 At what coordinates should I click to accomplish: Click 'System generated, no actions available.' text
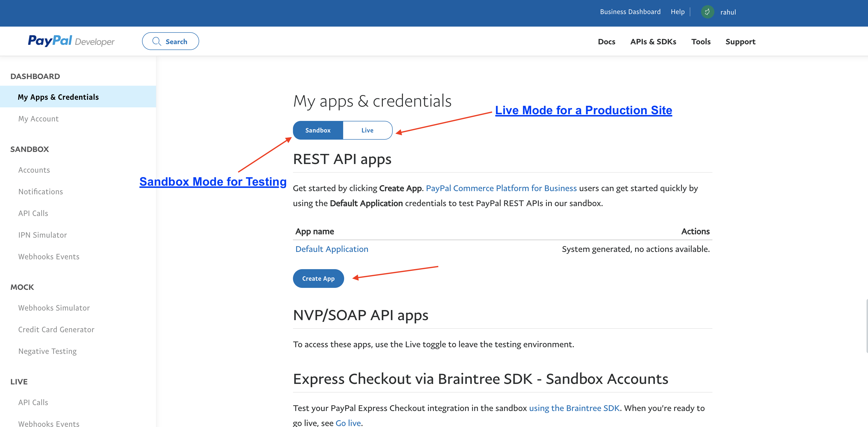click(x=636, y=249)
